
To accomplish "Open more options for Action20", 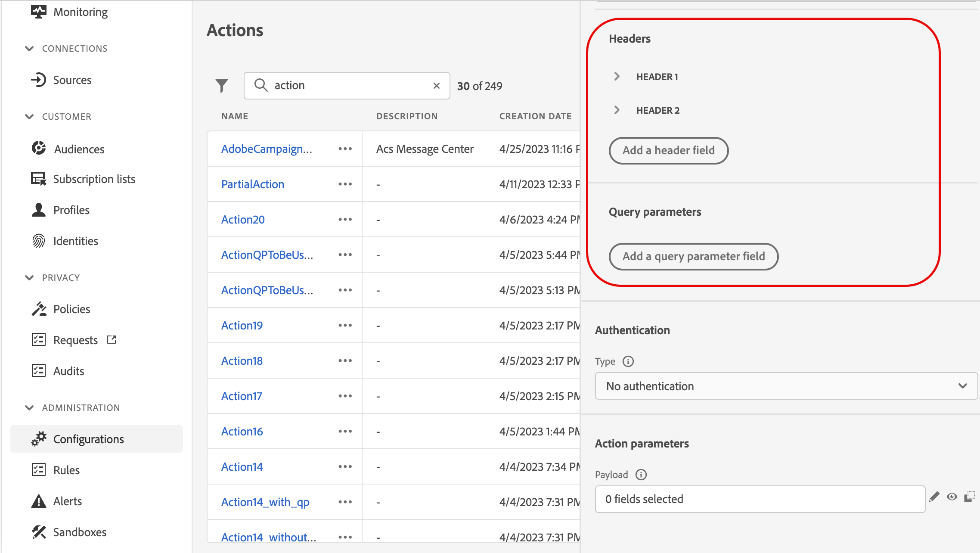I will click(345, 220).
